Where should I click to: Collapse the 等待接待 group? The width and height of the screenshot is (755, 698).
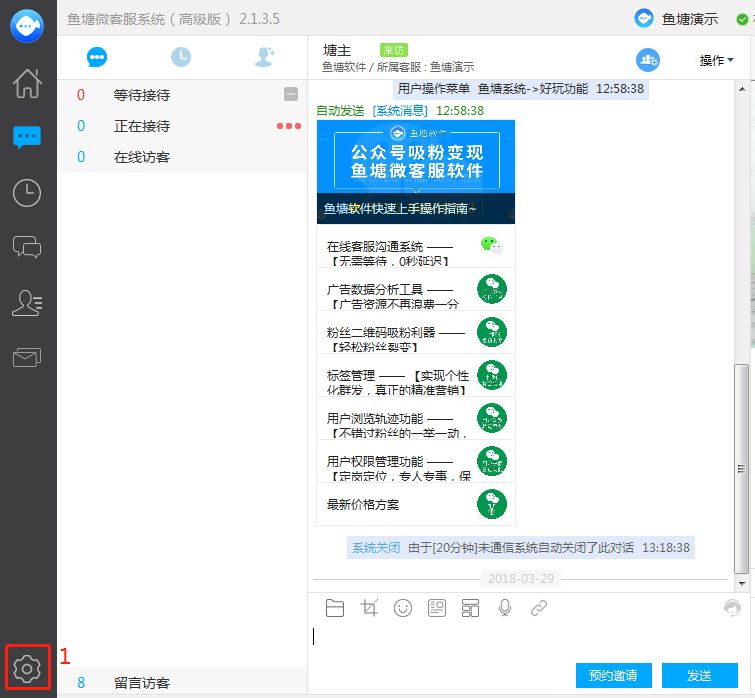291,94
